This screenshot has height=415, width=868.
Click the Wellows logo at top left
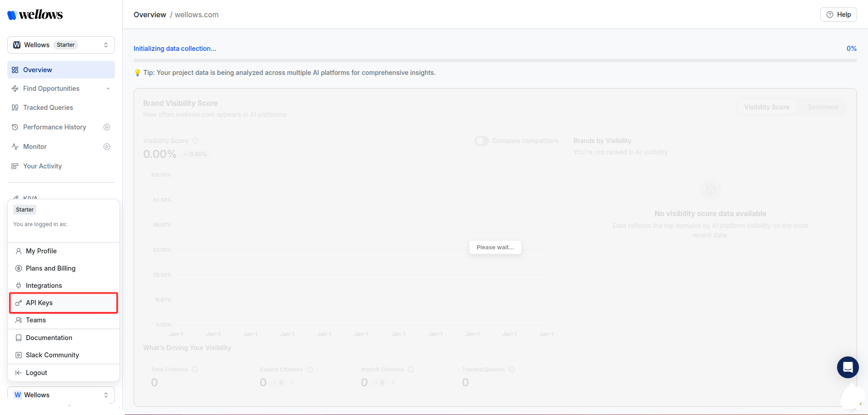click(x=35, y=14)
